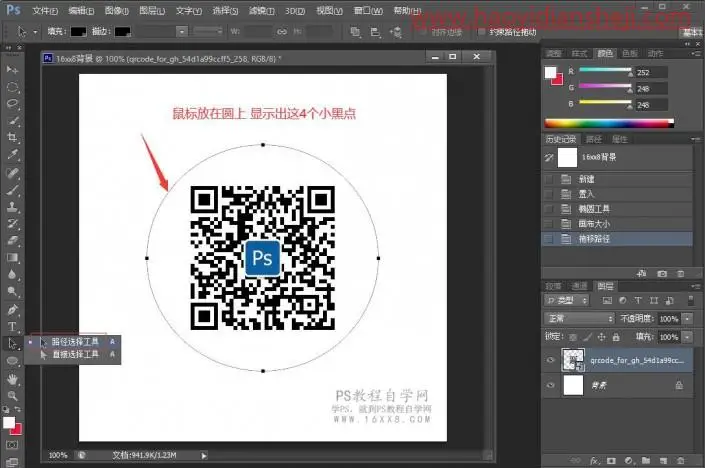Hide the 背景 layer
705x468 pixels.
pyautogui.click(x=550, y=385)
